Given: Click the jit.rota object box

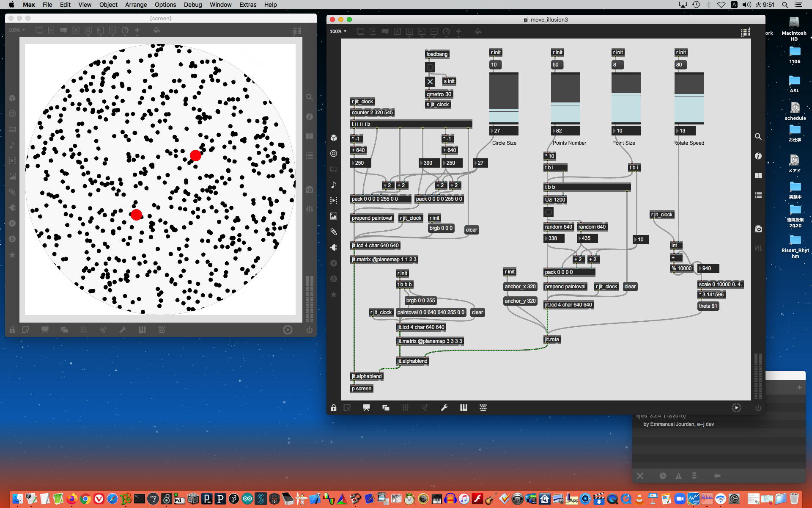Looking at the screenshot, I should coord(552,340).
